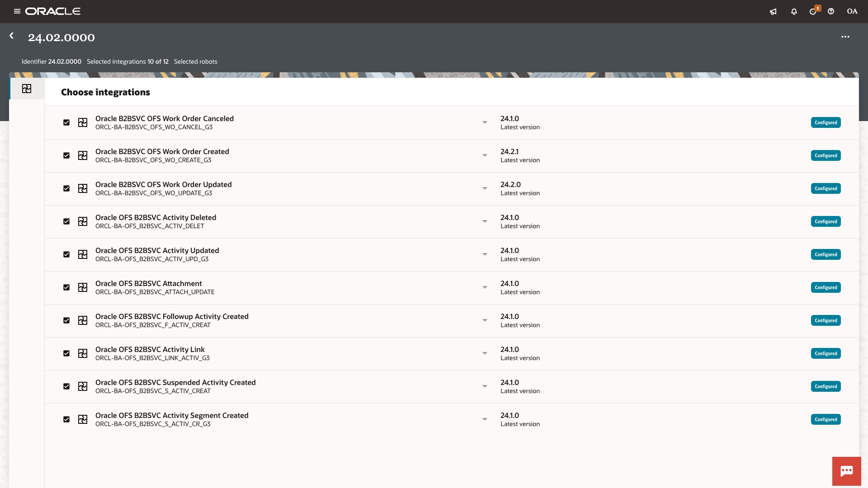The width and height of the screenshot is (868, 488).
Task: Open version dropdown for Activity Deleted
Action: (x=485, y=221)
